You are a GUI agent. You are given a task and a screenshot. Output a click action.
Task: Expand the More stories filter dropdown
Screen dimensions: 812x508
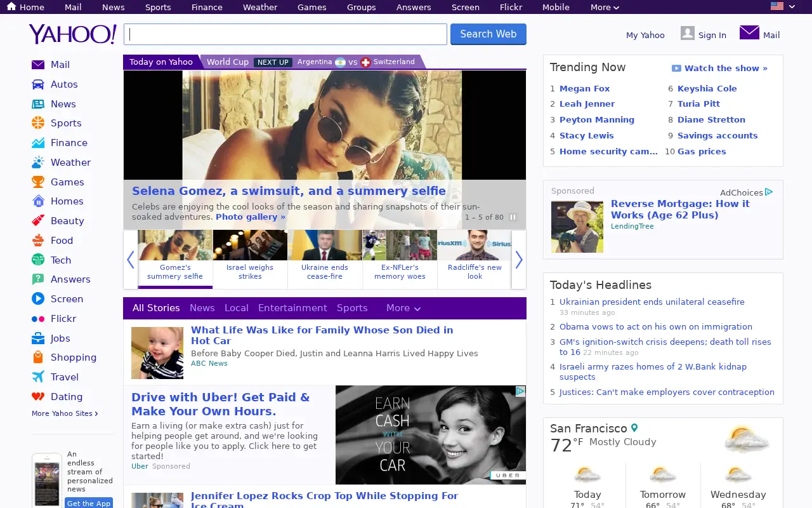click(403, 308)
